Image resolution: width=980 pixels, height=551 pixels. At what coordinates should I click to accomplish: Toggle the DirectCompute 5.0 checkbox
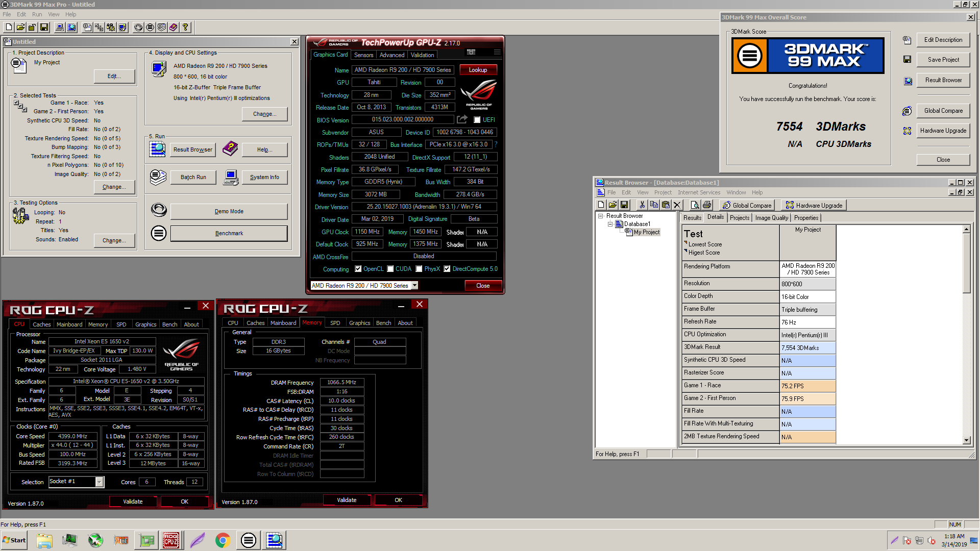coord(447,269)
